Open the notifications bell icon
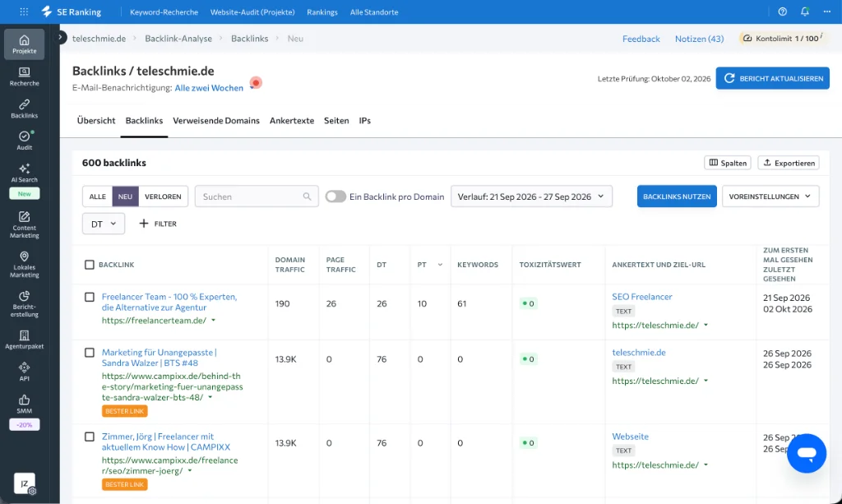This screenshot has height=504, width=842. click(x=804, y=12)
